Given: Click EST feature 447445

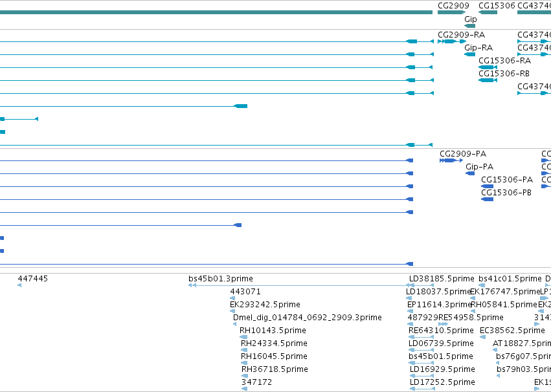Looking at the screenshot, I should click(x=19, y=285).
